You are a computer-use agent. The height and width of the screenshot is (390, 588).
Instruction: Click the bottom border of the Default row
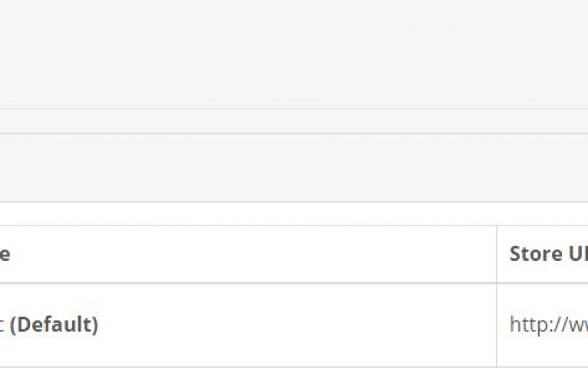294,367
